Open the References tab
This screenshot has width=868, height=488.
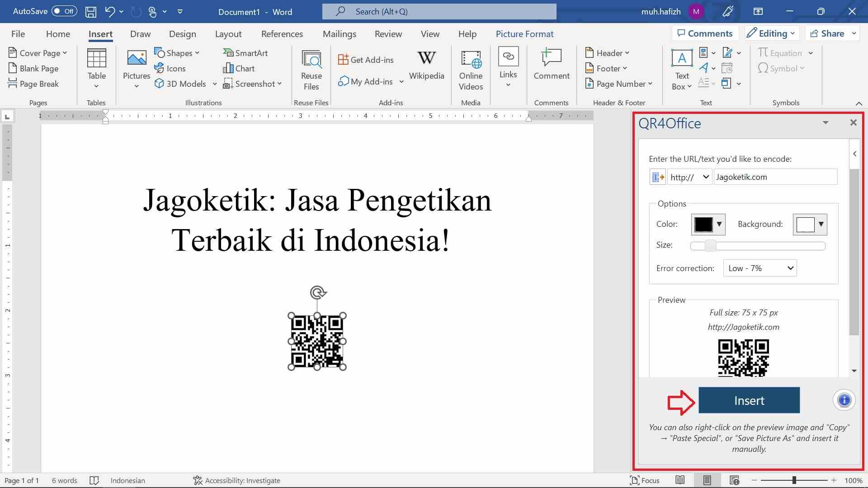pos(282,33)
